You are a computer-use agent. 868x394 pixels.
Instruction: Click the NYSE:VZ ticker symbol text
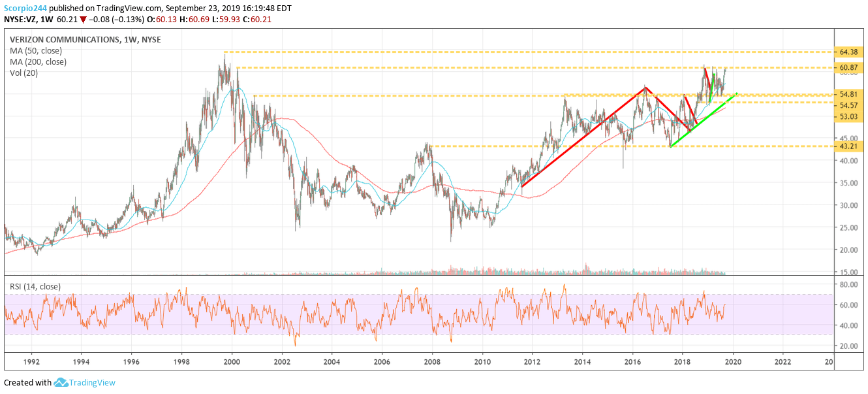click(x=20, y=20)
